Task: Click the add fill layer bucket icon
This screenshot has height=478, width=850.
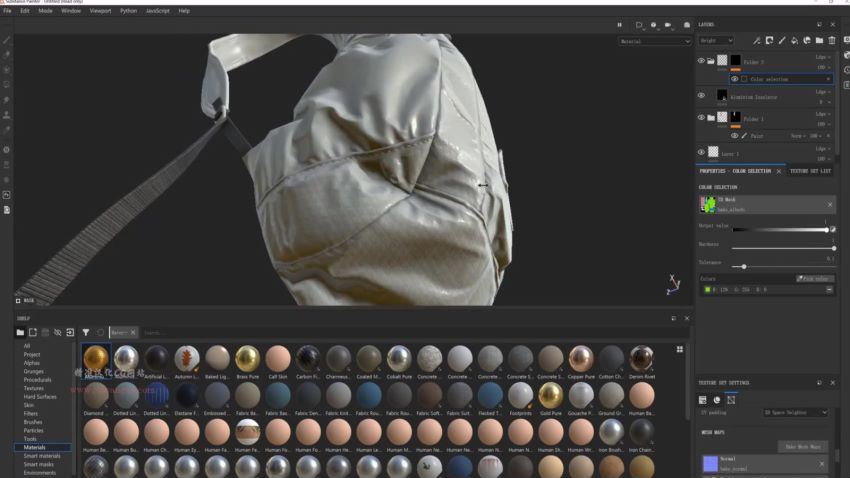Action: 794,41
